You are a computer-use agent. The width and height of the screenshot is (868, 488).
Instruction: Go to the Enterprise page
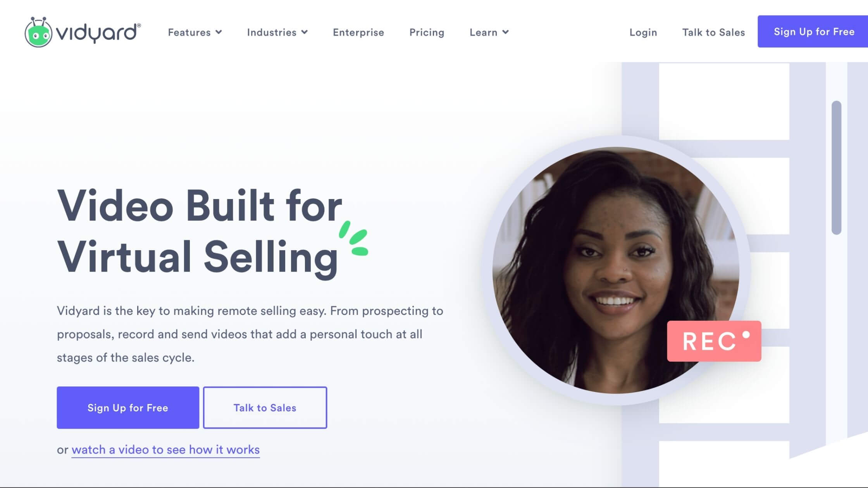tap(358, 32)
